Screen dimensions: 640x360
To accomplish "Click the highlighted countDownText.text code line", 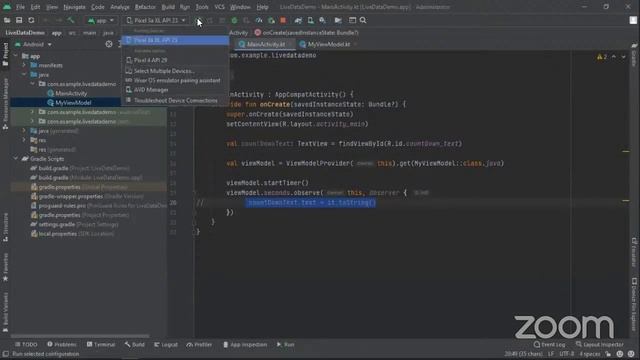I will click(x=311, y=202).
